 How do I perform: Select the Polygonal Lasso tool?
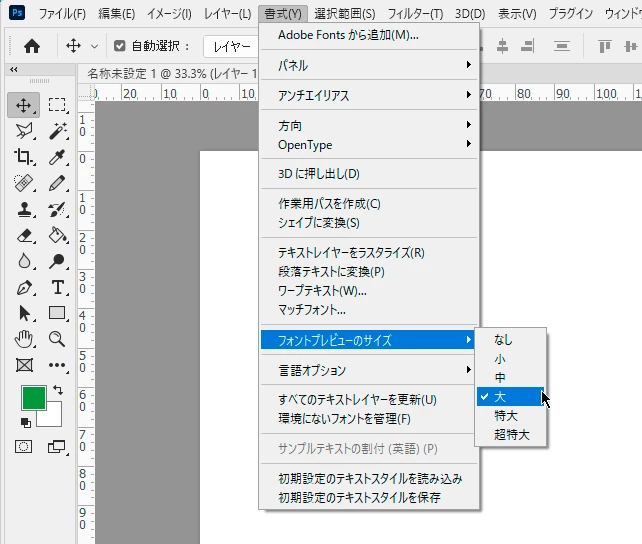[24, 131]
